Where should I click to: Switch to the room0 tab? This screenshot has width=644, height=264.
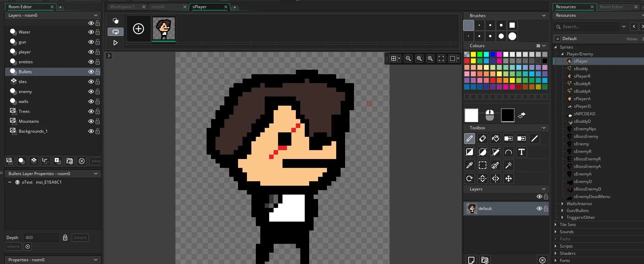tap(158, 7)
